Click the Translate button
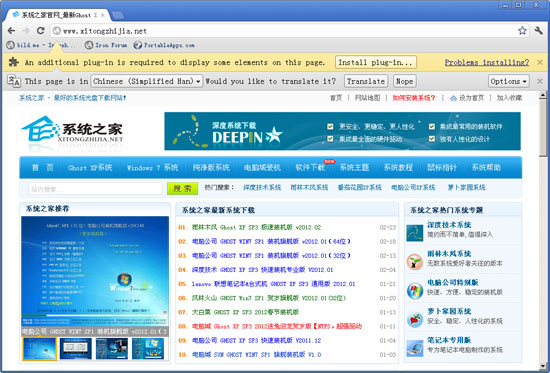The height and width of the screenshot is (373, 550). tap(366, 81)
